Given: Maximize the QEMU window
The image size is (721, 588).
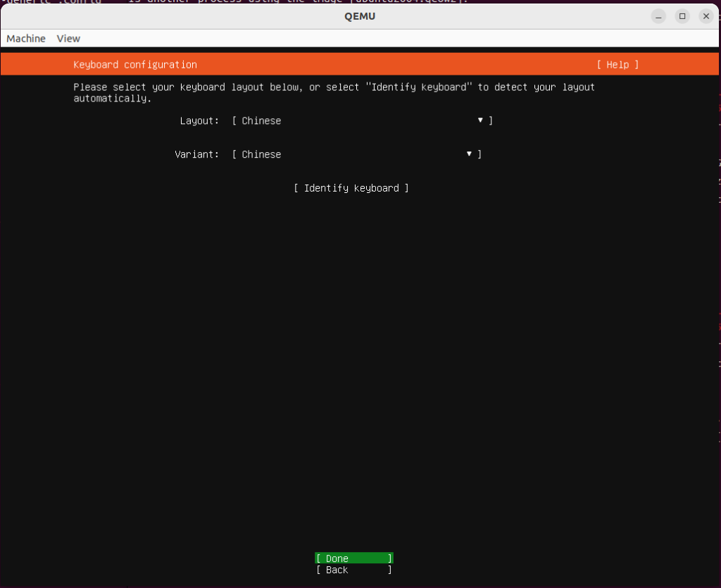Looking at the screenshot, I should tap(682, 16).
